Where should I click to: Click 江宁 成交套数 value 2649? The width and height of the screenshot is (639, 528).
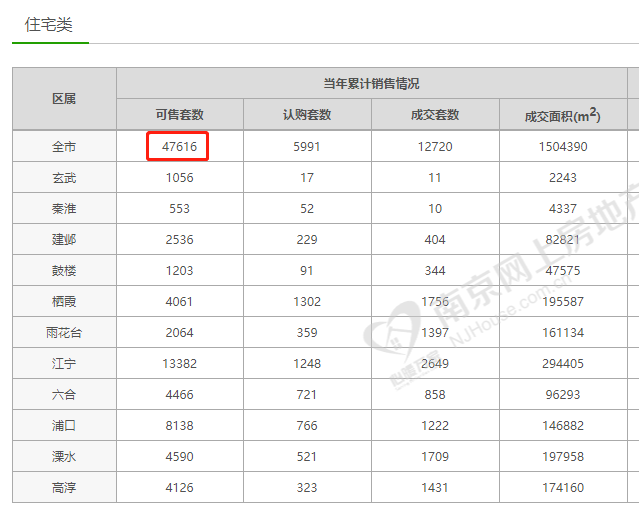pyautogui.click(x=435, y=363)
